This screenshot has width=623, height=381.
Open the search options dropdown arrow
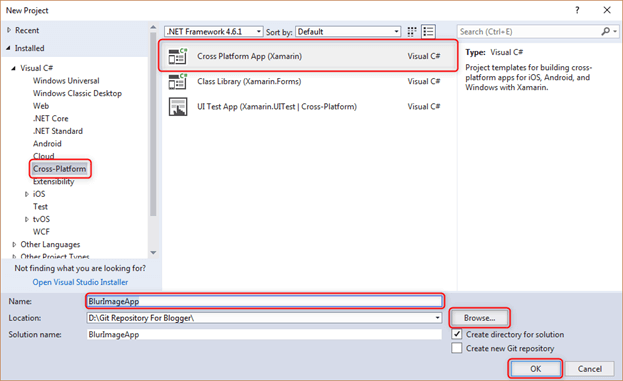click(615, 31)
